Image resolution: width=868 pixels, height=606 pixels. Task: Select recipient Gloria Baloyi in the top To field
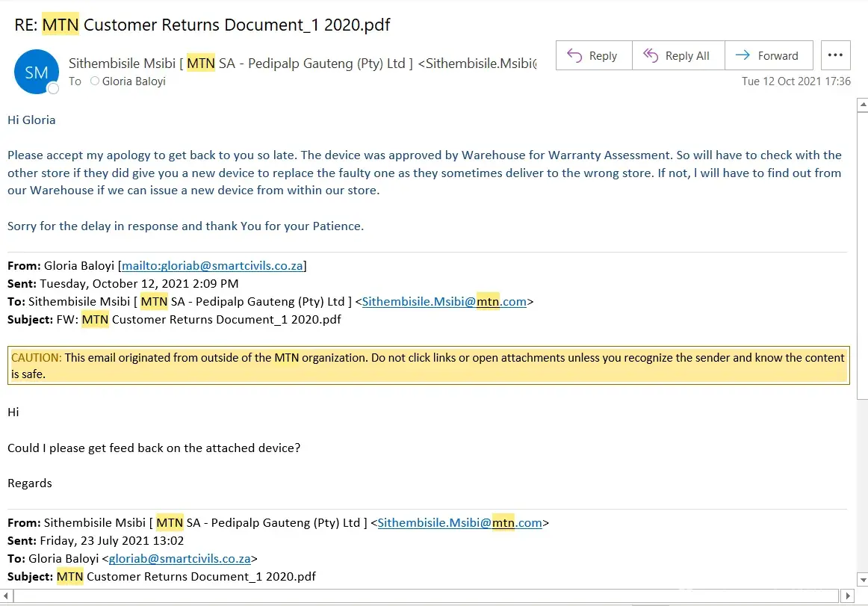134,81
